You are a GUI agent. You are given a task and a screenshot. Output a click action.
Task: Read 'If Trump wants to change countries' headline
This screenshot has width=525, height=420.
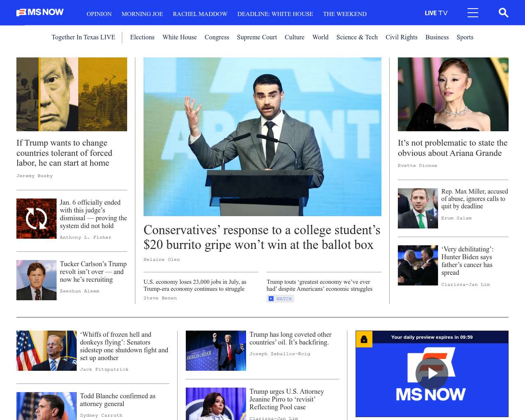click(x=64, y=153)
